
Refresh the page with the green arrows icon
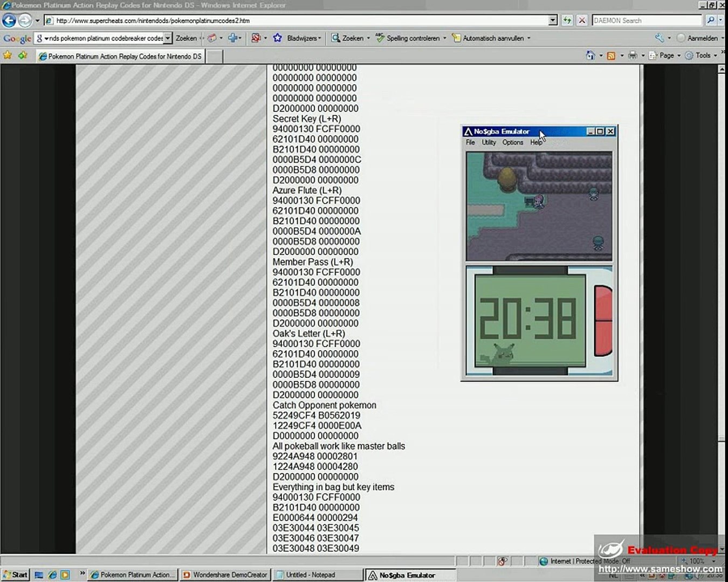(567, 20)
